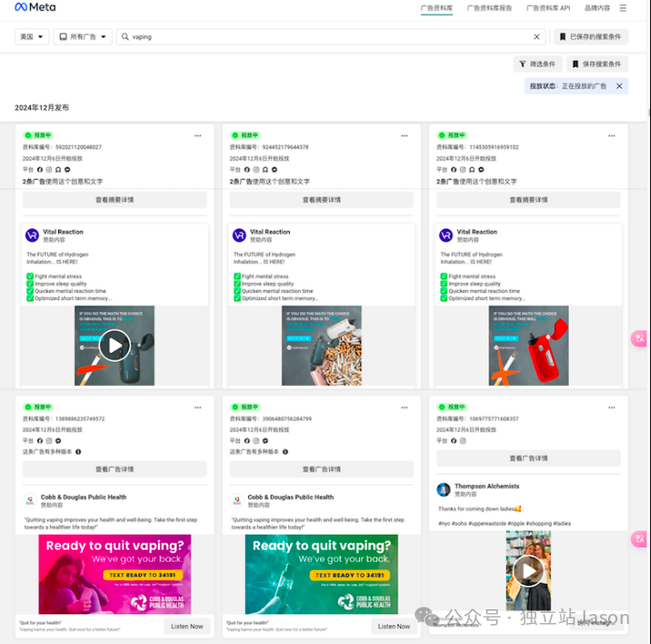Click 查看广告详情 on Thompson Alchemists ad
The image size is (651, 644).
click(529, 458)
